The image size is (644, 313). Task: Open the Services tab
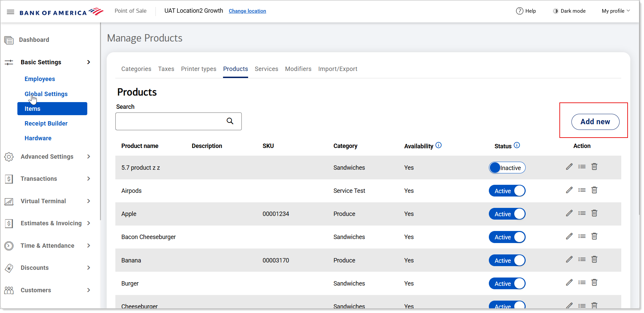tap(266, 69)
